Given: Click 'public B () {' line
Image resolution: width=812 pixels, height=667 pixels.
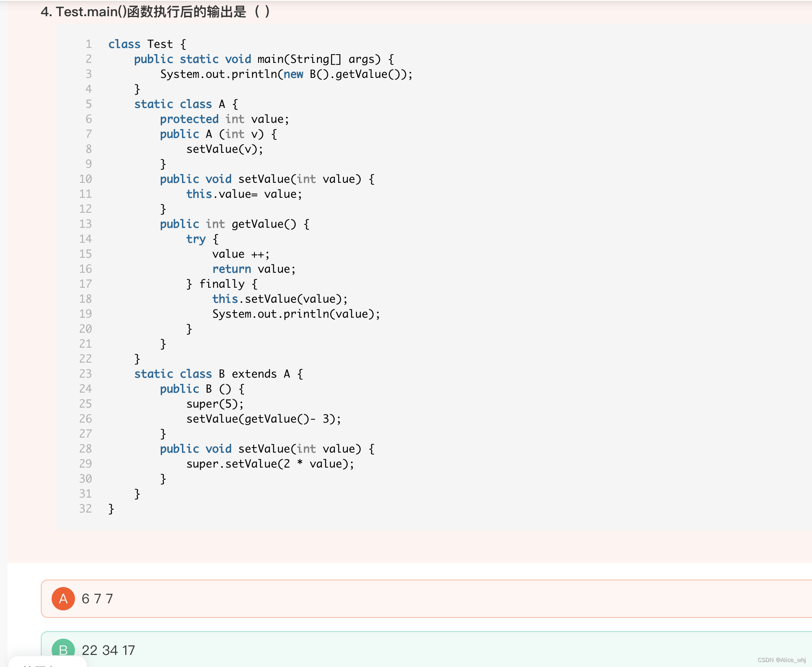Looking at the screenshot, I should pyautogui.click(x=202, y=389).
